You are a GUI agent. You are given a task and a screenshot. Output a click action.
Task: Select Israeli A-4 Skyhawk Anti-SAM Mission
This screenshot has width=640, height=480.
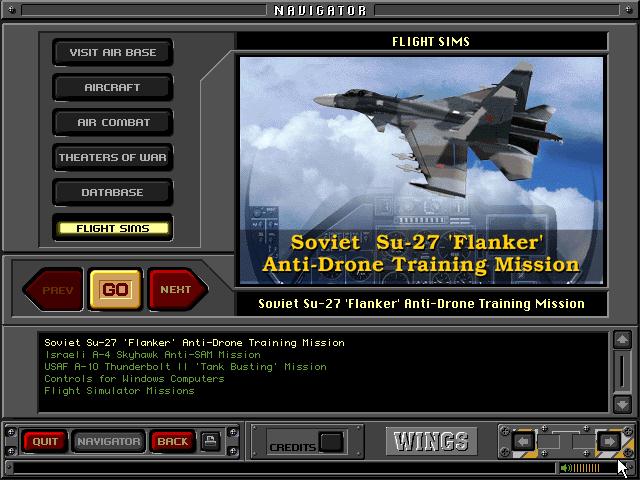coord(152,354)
